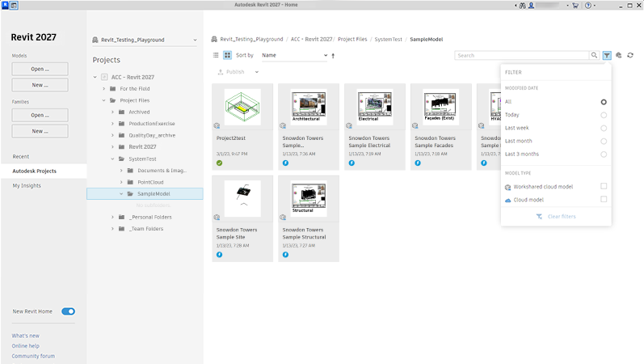Click New under Models
This screenshot has width=644, height=364.
[x=40, y=85]
